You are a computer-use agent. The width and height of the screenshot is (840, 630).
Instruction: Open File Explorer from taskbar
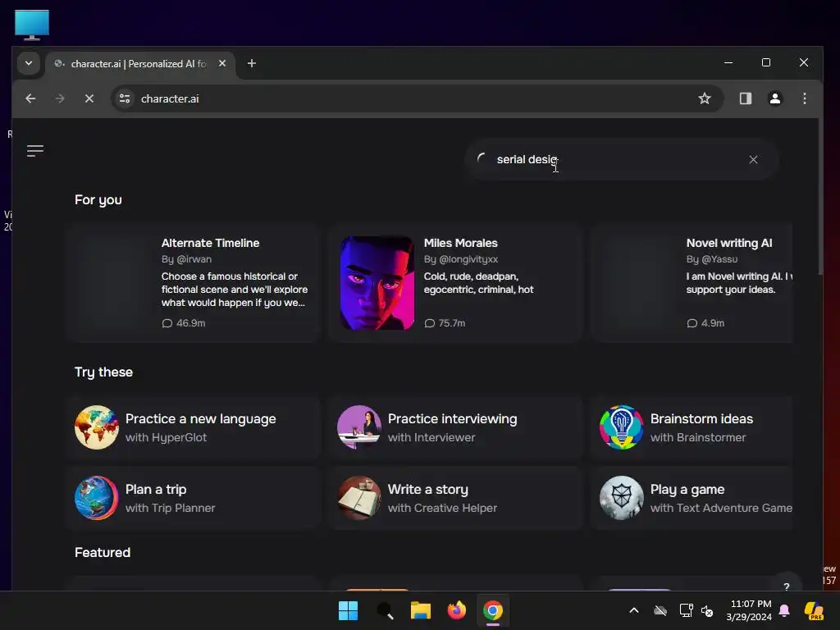point(421,610)
